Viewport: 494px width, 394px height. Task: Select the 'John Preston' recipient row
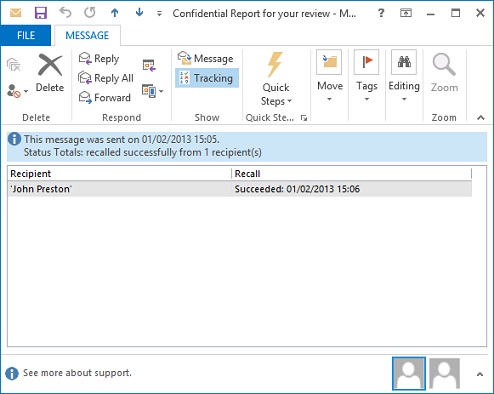tap(239, 189)
